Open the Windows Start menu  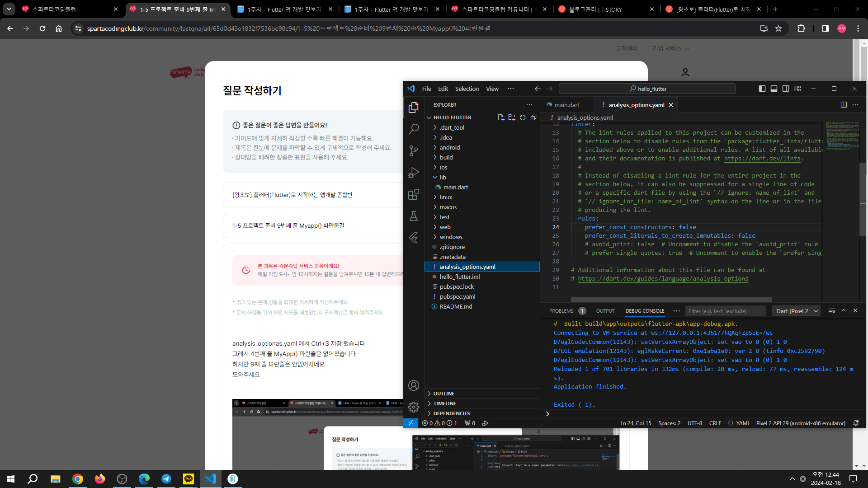tap(11, 479)
